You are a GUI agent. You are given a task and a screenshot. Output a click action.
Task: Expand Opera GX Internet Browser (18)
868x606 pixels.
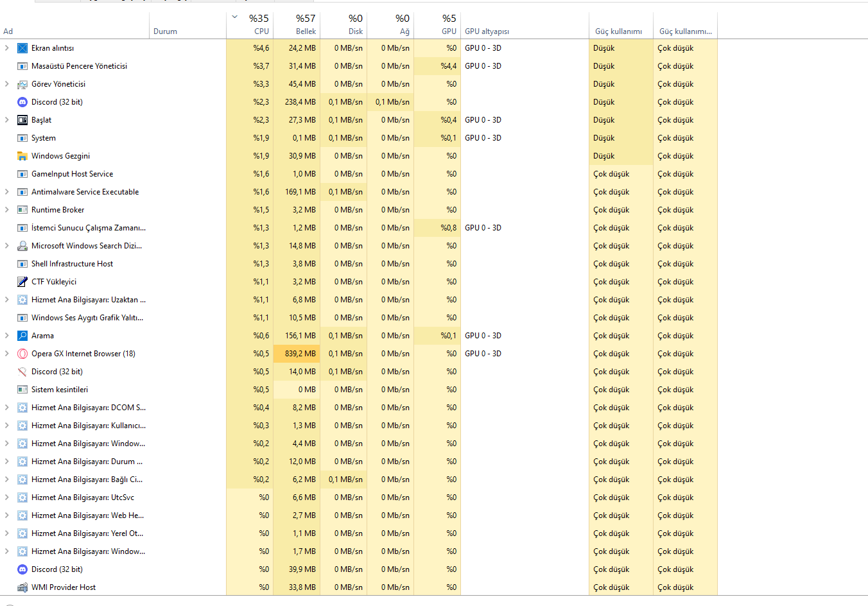pos(7,354)
